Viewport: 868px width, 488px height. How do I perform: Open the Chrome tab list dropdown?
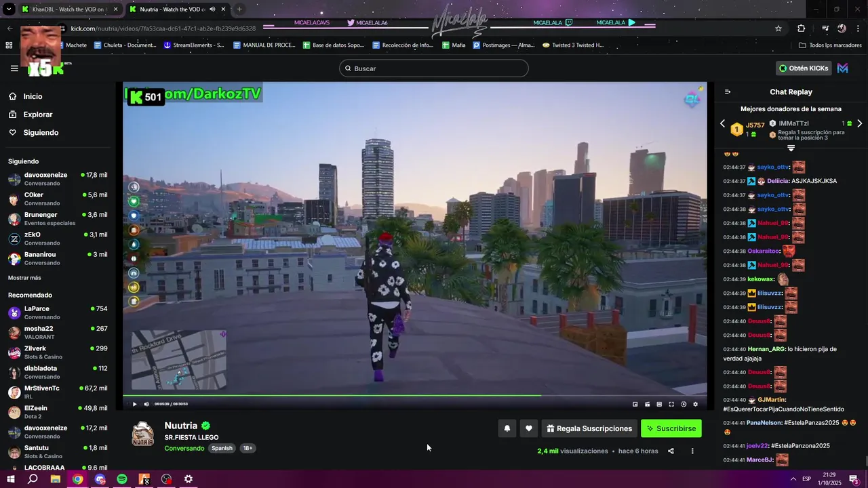(9, 9)
